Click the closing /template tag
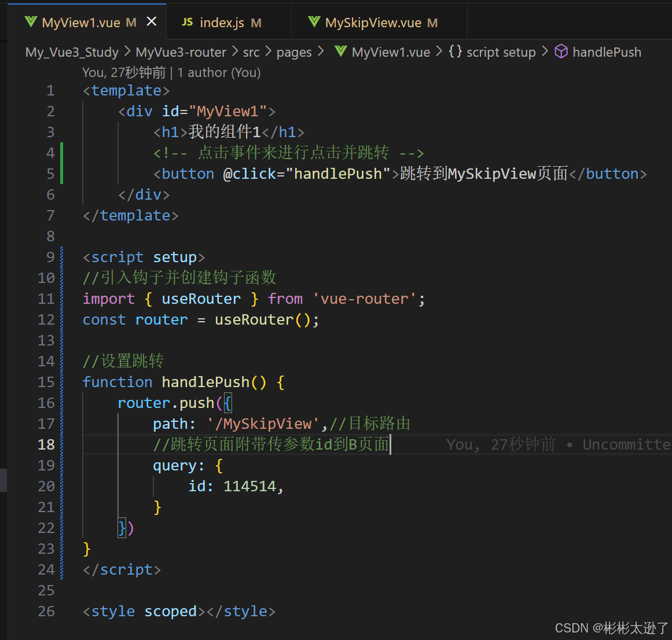 click(131, 215)
